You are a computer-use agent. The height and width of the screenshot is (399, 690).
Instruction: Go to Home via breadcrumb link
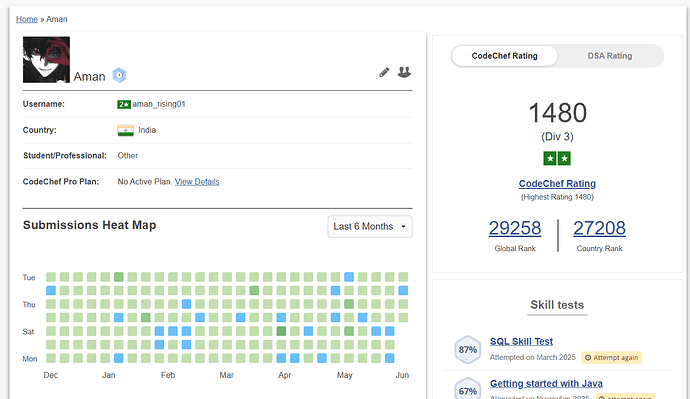(27, 19)
